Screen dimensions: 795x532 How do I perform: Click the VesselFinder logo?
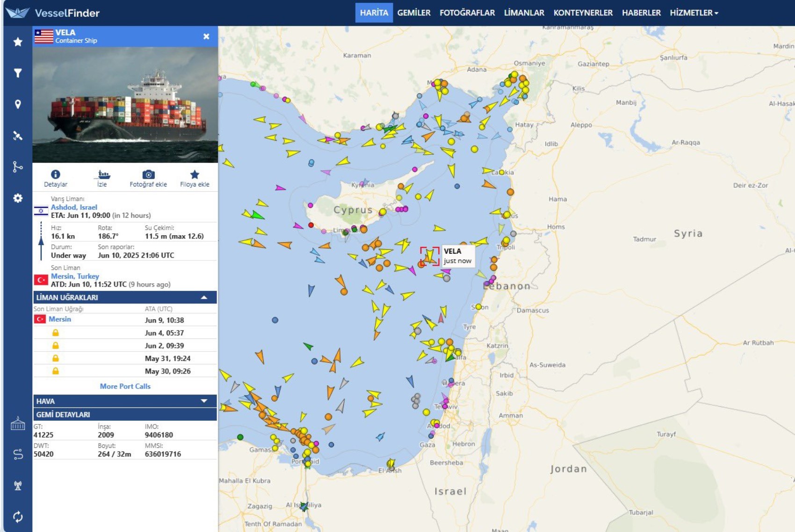(53, 13)
